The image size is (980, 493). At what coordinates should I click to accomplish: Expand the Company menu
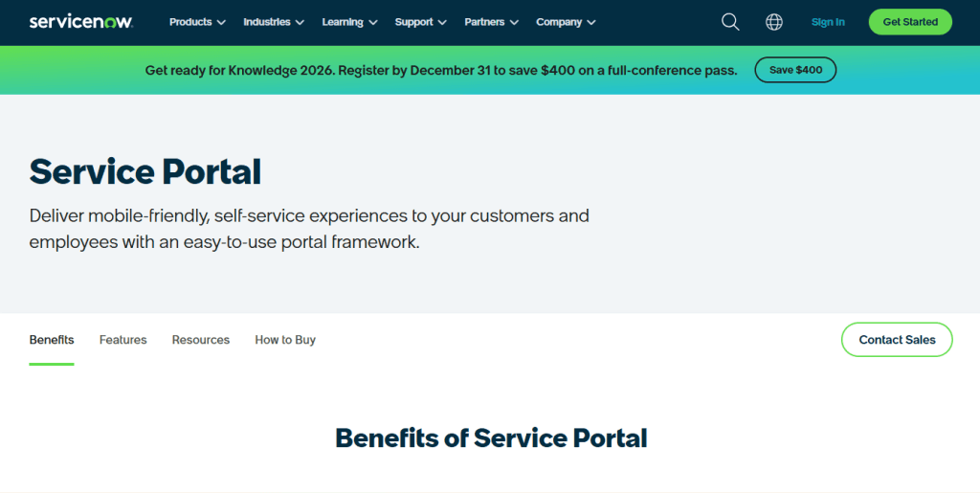coord(566,22)
